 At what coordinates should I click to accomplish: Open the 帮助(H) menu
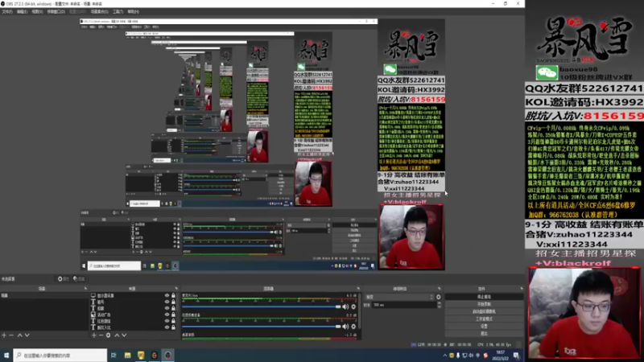point(133,12)
